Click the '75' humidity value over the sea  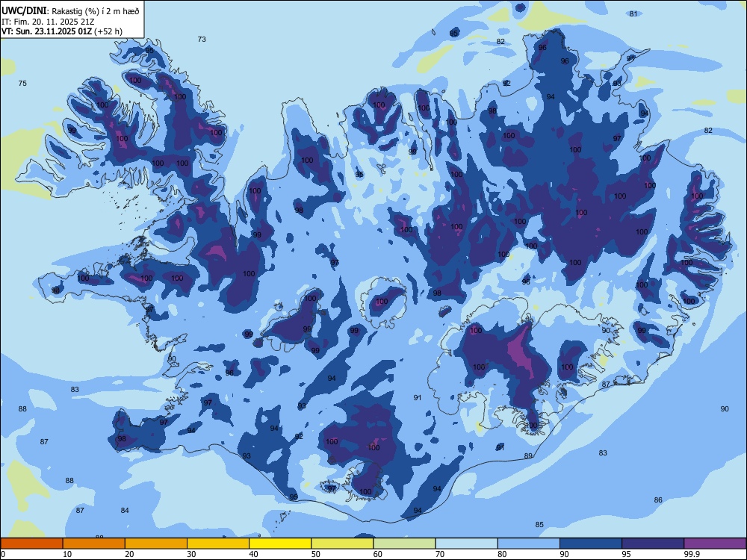pyautogui.click(x=22, y=84)
